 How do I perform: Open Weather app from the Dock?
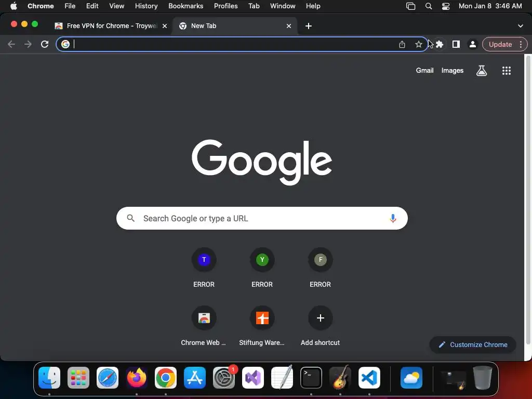point(411,378)
